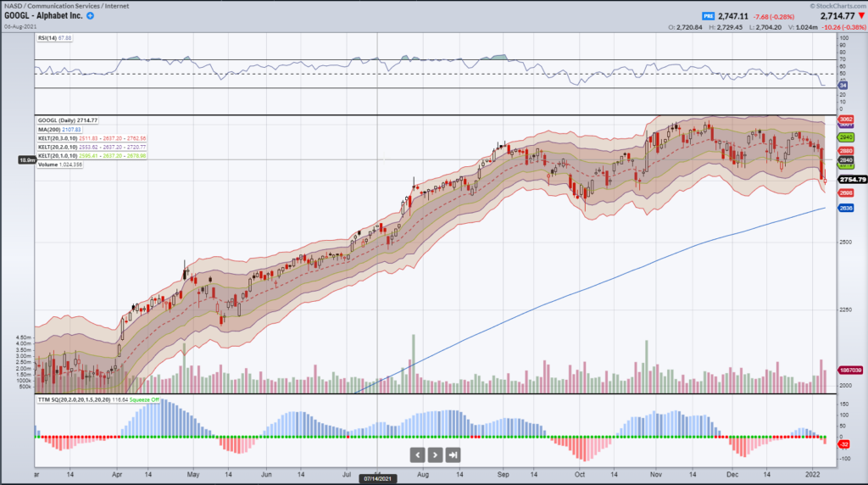The height and width of the screenshot is (485, 868).
Task: Click the 2250 price axis label
Action: (845, 309)
